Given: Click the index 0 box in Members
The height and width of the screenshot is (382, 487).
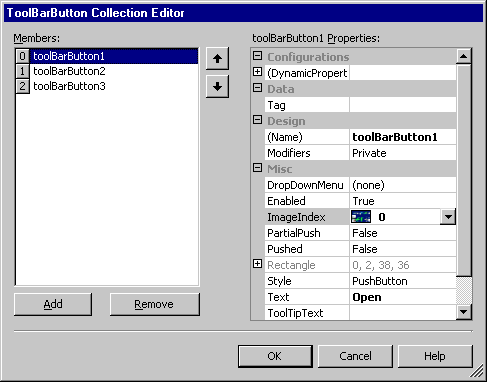Looking at the screenshot, I should pyautogui.click(x=22, y=56).
